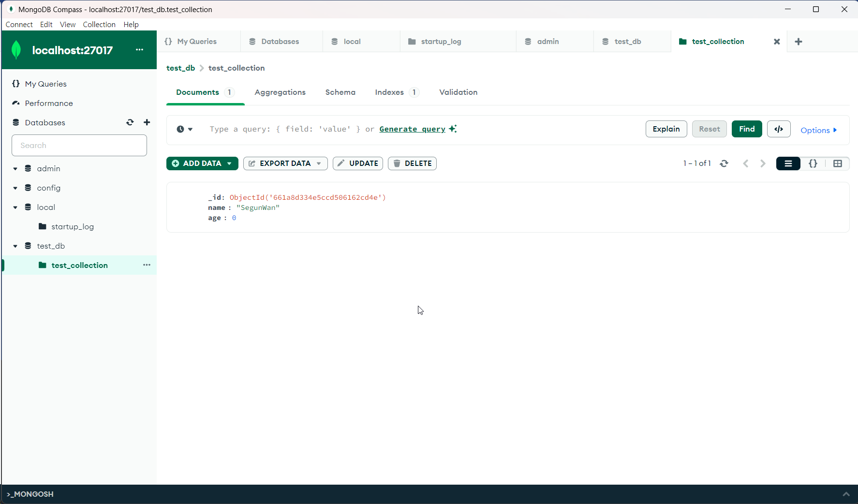Collapse the admin database tree node
858x504 pixels.
(x=15, y=169)
